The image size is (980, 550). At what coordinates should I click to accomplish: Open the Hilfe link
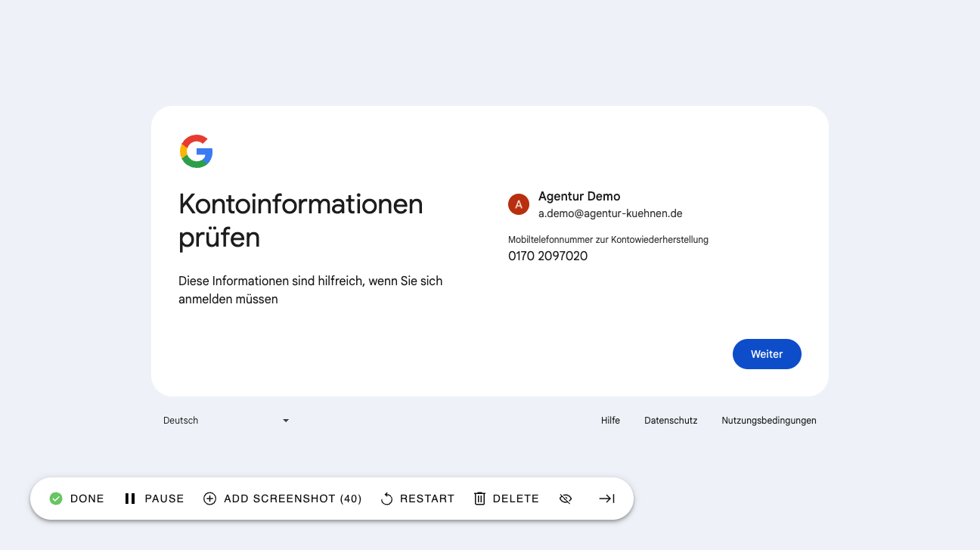tap(610, 421)
